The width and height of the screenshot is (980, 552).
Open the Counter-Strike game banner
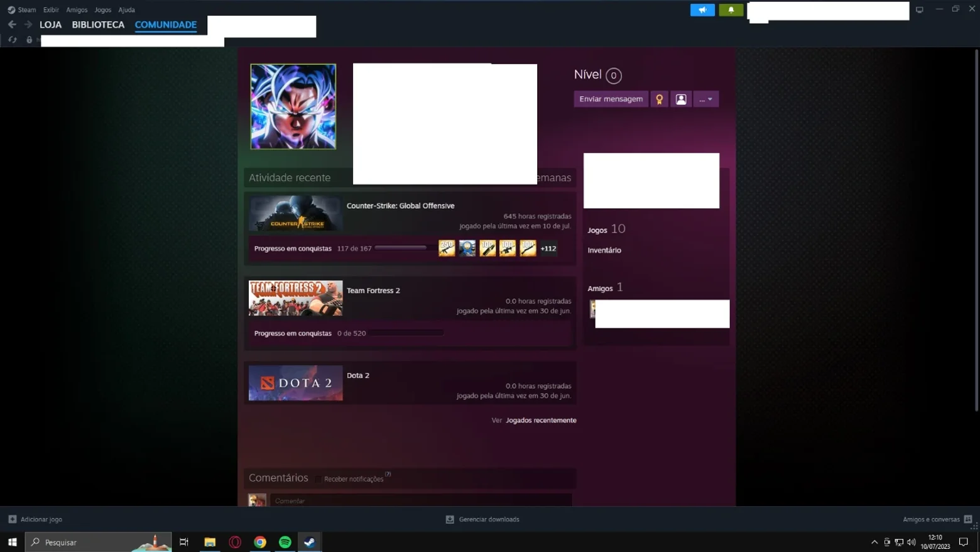coord(296,213)
